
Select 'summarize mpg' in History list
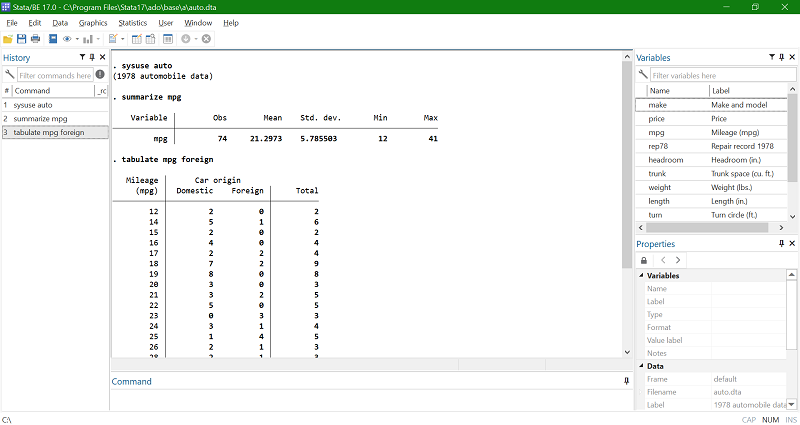coord(41,118)
